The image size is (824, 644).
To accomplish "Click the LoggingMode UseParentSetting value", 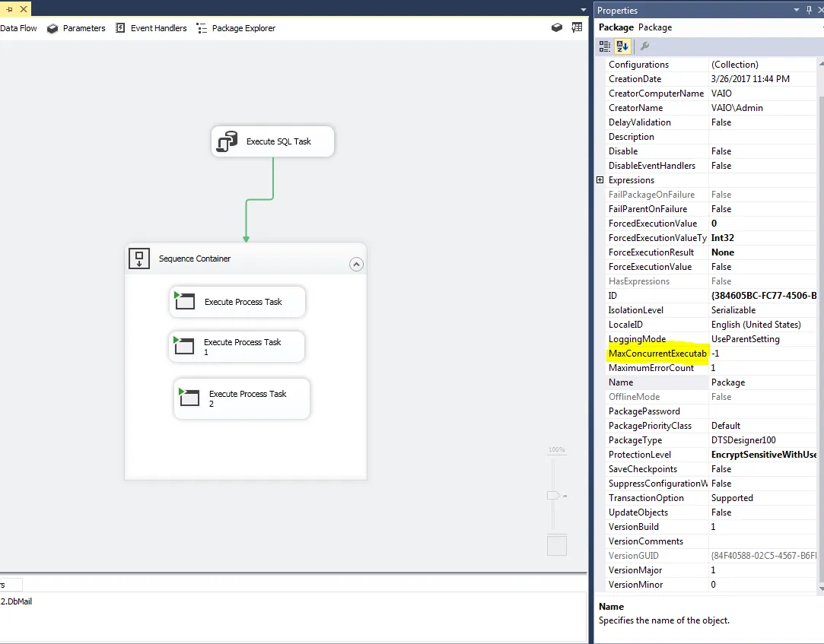I will [762, 339].
